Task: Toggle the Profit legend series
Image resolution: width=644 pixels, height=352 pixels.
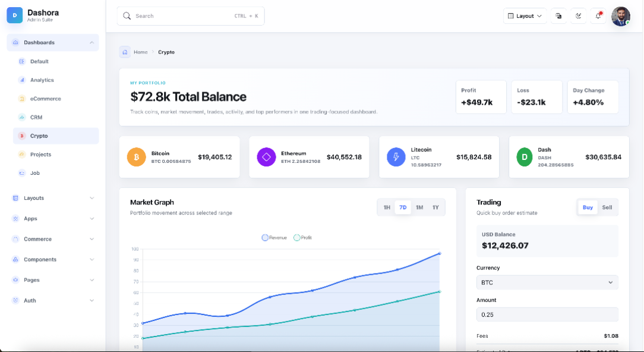Action: point(303,238)
